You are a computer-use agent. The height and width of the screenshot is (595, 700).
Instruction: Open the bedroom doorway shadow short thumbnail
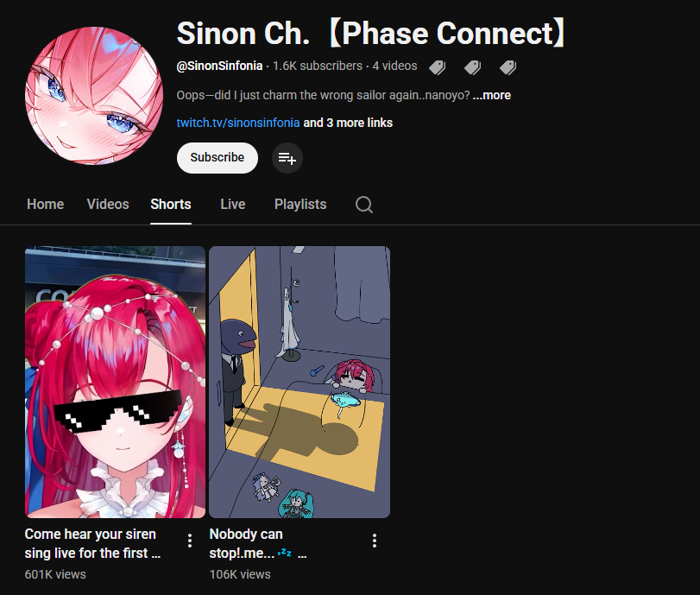[x=300, y=382]
